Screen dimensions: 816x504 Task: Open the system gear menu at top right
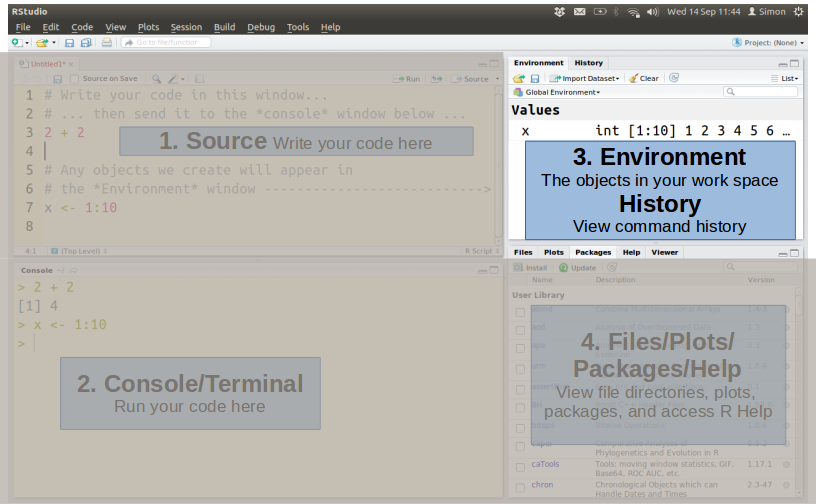coord(799,11)
